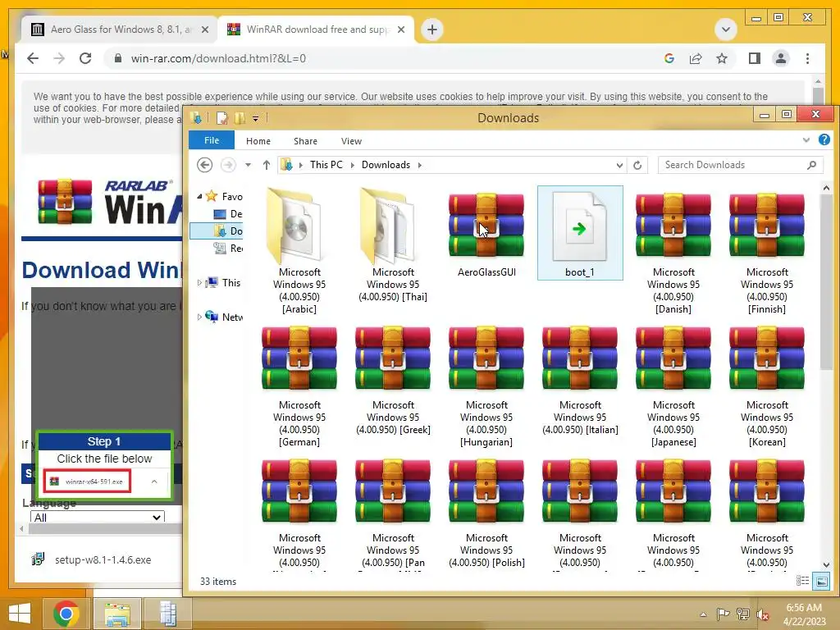Screen dimensions: 840x630
Task: Select Recent places in Favorites sidebar
Action: tap(228, 248)
